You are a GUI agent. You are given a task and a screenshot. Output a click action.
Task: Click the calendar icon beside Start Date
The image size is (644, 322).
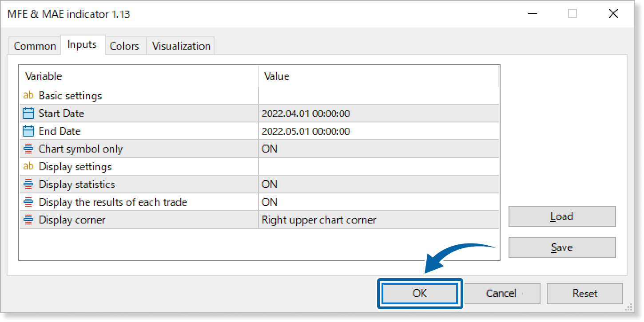point(28,114)
